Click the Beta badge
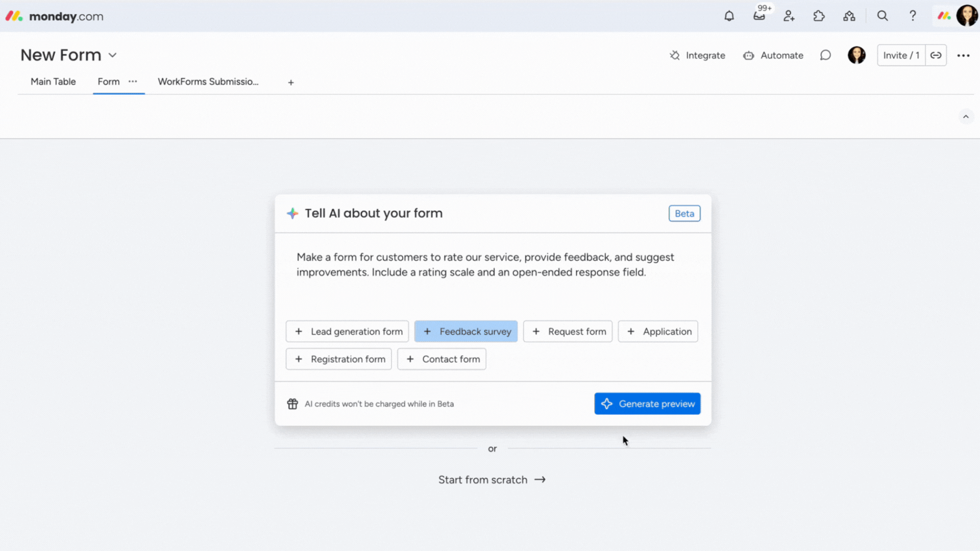Image resolution: width=980 pixels, height=551 pixels. [x=684, y=213]
